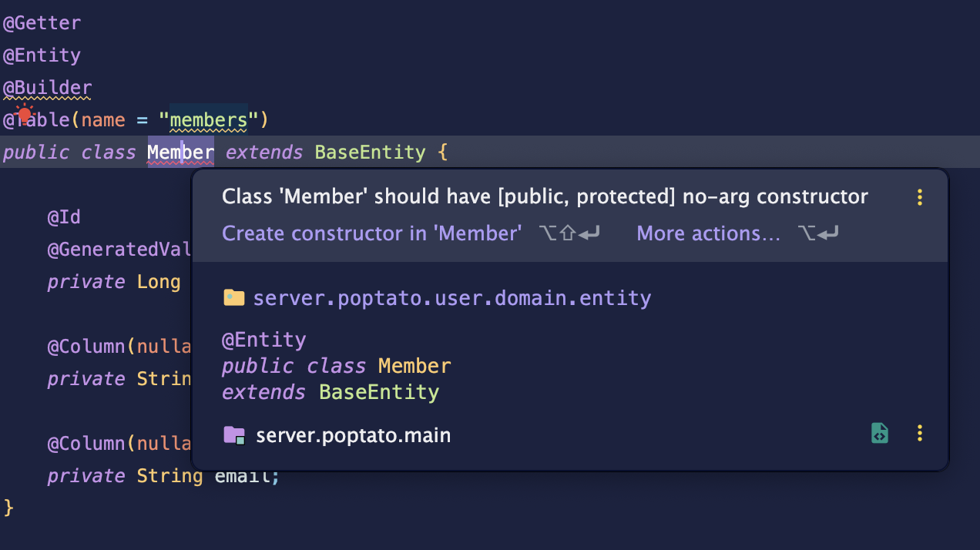Click the @Getter annotation

click(42, 23)
